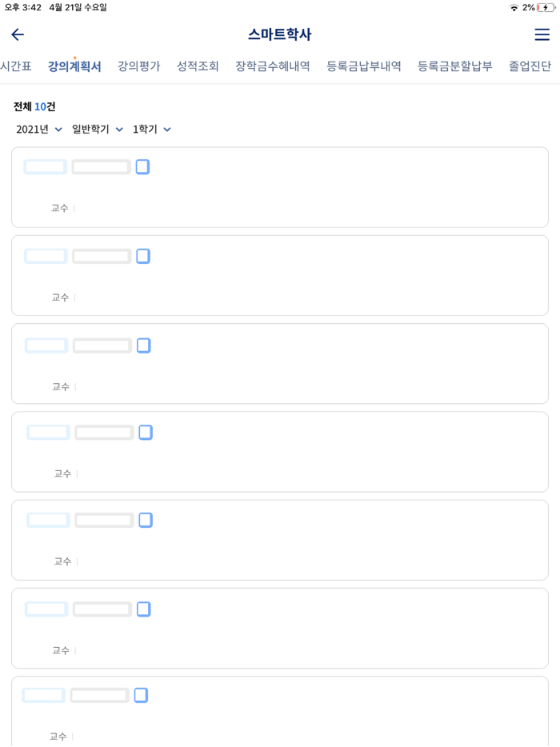Tap the 10건 total count link

click(44, 106)
